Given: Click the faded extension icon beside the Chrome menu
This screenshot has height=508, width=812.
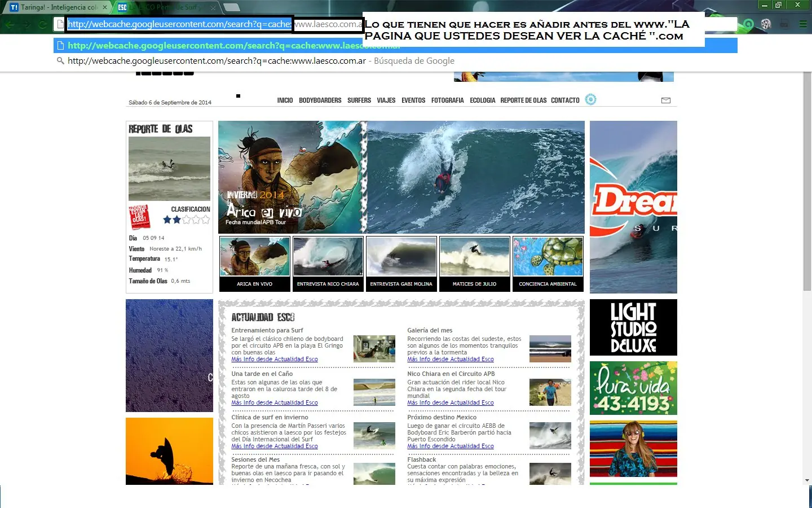Looking at the screenshot, I should (784, 24).
